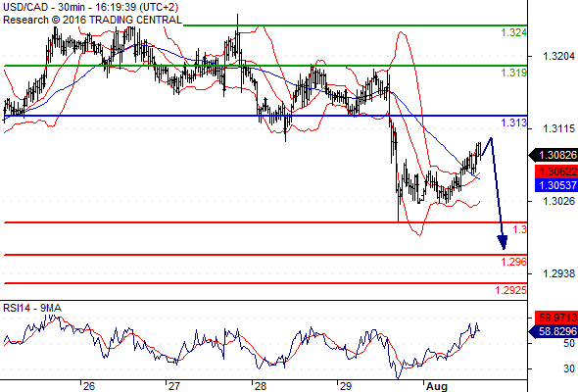Click the 1.324 green resistance level label
The height and width of the screenshot is (392, 578).
coord(514,32)
